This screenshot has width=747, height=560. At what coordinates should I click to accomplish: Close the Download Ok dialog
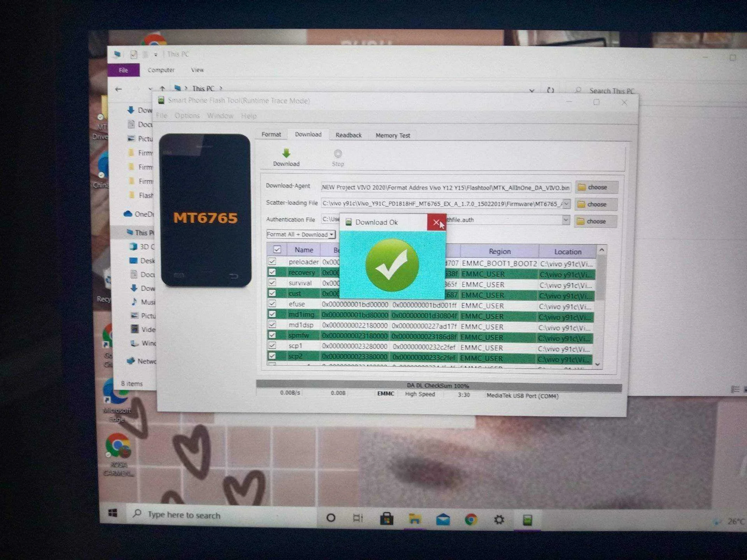[437, 222]
